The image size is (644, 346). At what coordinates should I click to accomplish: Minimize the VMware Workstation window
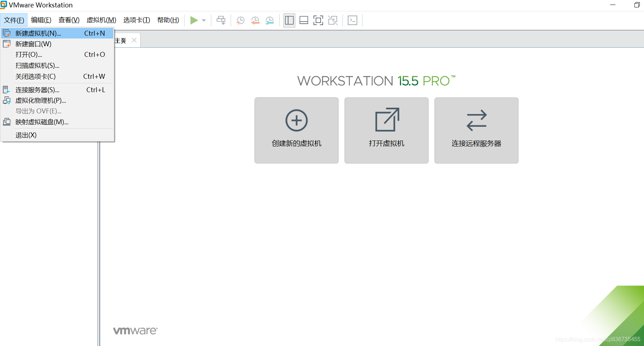click(613, 5)
